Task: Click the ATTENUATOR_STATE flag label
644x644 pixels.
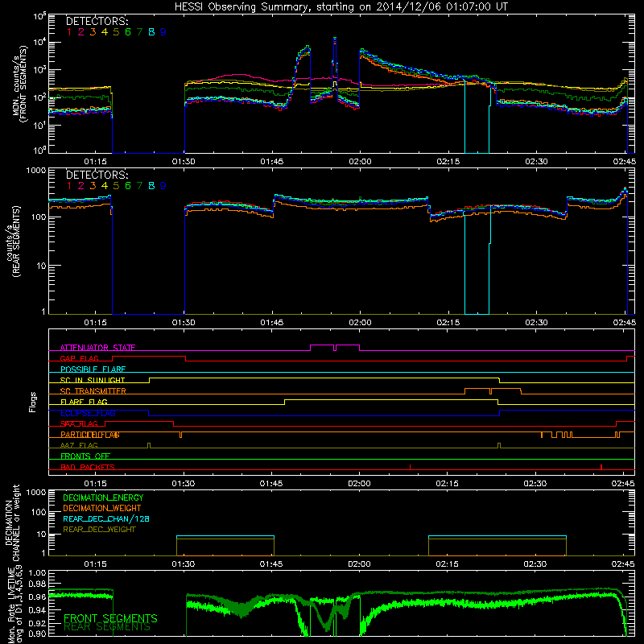Action: pyautogui.click(x=97, y=348)
